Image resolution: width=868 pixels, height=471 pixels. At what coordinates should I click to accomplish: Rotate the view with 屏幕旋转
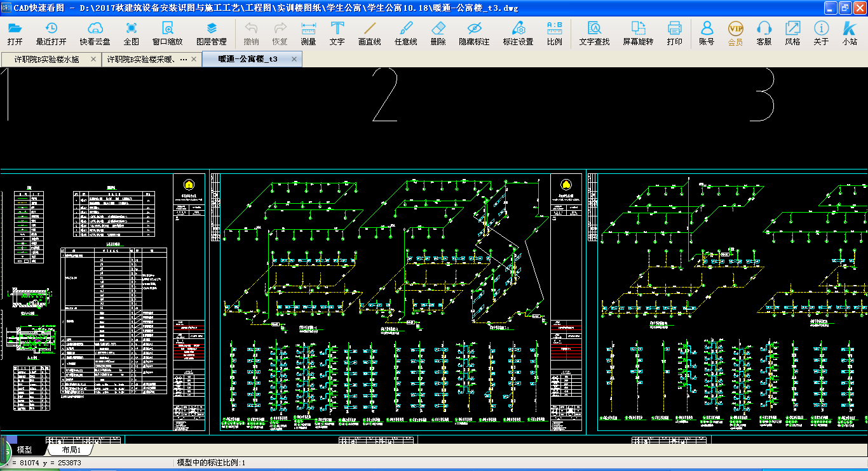638,34
